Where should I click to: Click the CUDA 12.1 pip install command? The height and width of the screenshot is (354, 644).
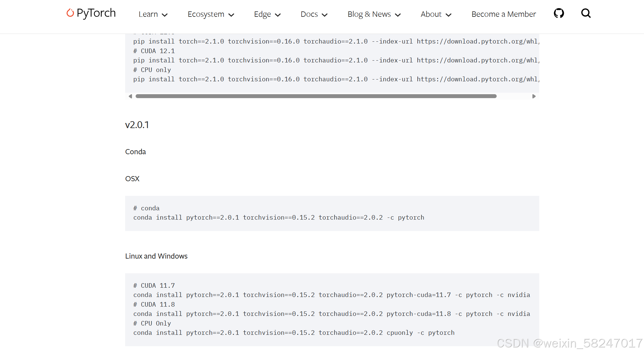(x=336, y=60)
